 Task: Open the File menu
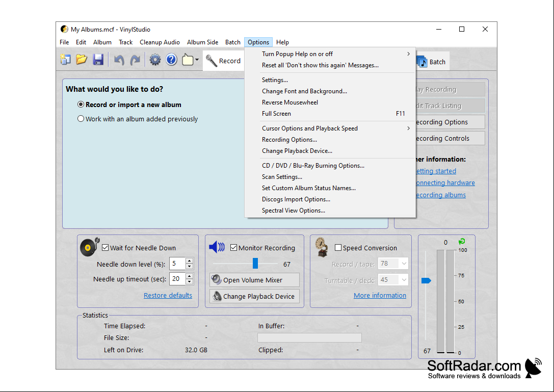(x=64, y=42)
